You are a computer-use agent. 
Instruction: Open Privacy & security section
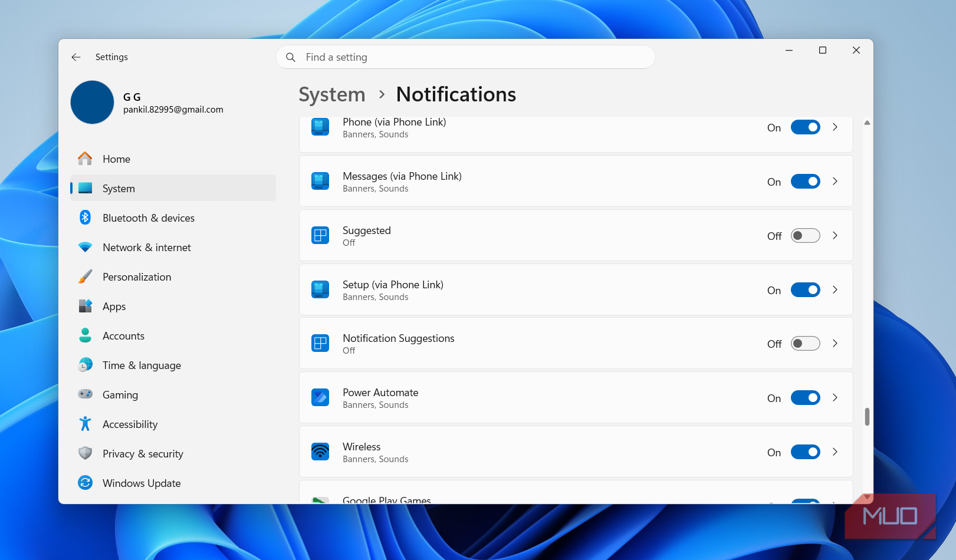[x=173, y=453]
